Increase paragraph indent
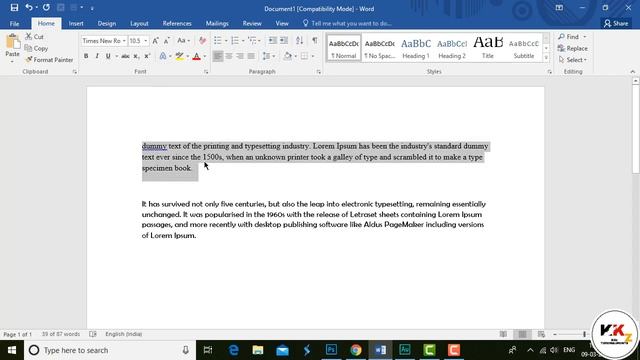640x360 pixels. coord(284,40)
